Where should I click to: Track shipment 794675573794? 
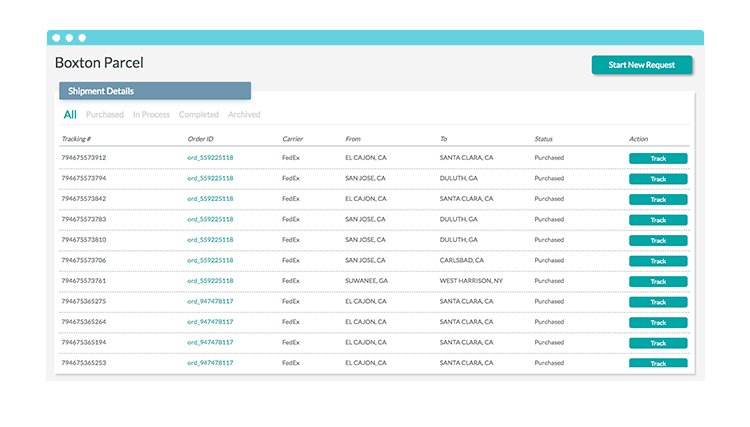point(658,179)
